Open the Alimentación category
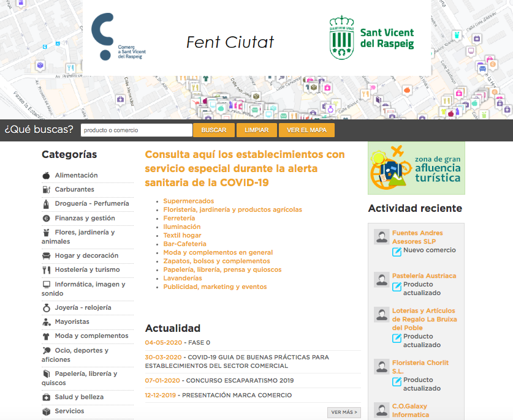The image size is (513, 420). click(76, 176)
